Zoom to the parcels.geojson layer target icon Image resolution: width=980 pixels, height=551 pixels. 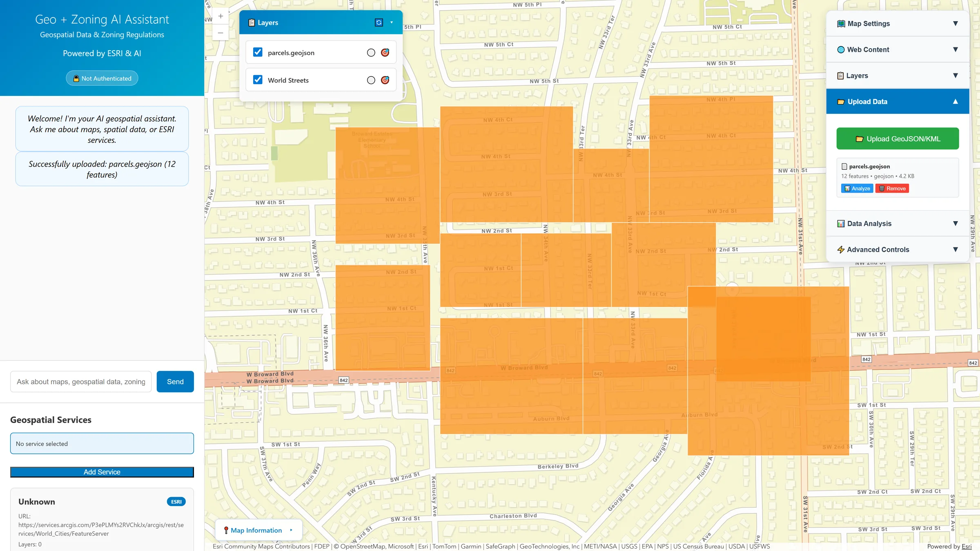tap(385, 52)
